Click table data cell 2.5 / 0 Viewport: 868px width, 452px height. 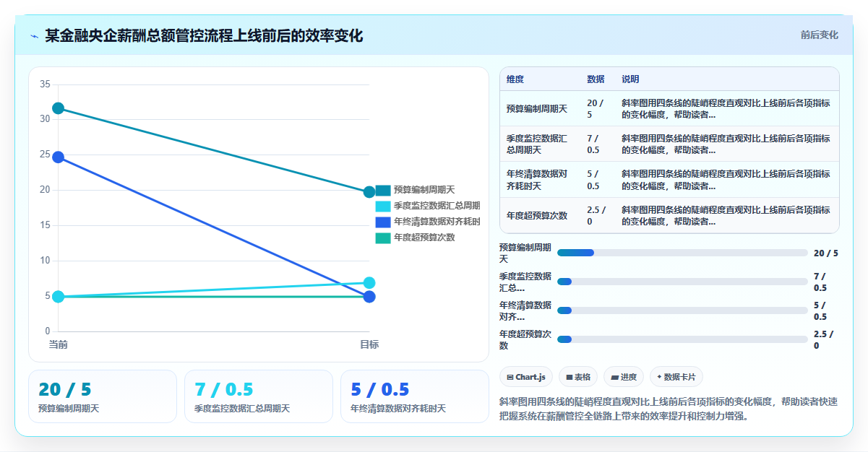(x=597, y=215)
